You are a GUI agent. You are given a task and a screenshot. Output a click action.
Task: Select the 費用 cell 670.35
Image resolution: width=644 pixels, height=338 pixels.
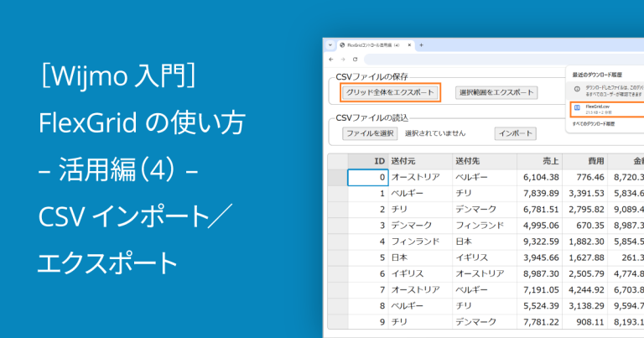[584, 226]
